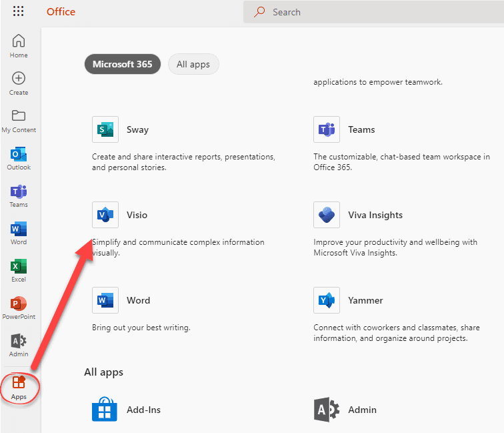Click the Office header link

[61, 12]
